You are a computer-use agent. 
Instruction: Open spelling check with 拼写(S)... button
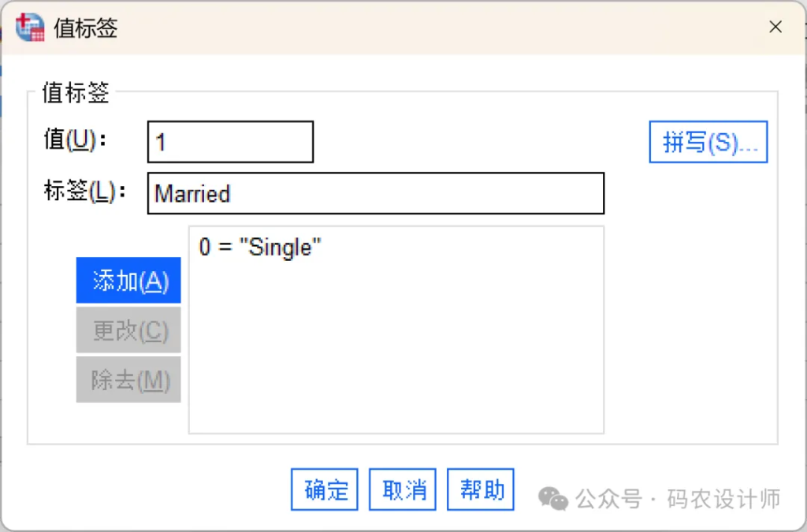click(x=708, y=142)
